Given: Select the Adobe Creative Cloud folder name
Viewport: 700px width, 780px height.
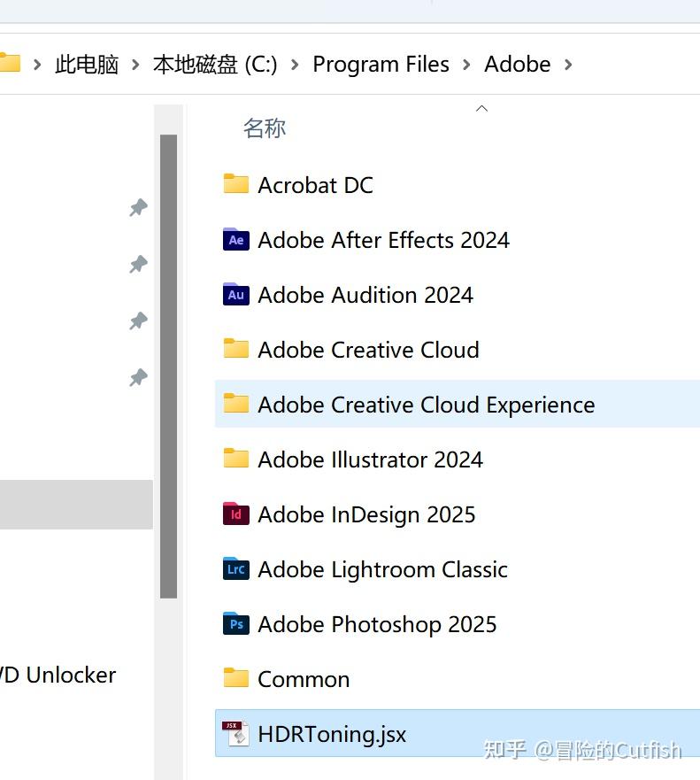Looking at the screenshot, I should [x=368, y=350].
